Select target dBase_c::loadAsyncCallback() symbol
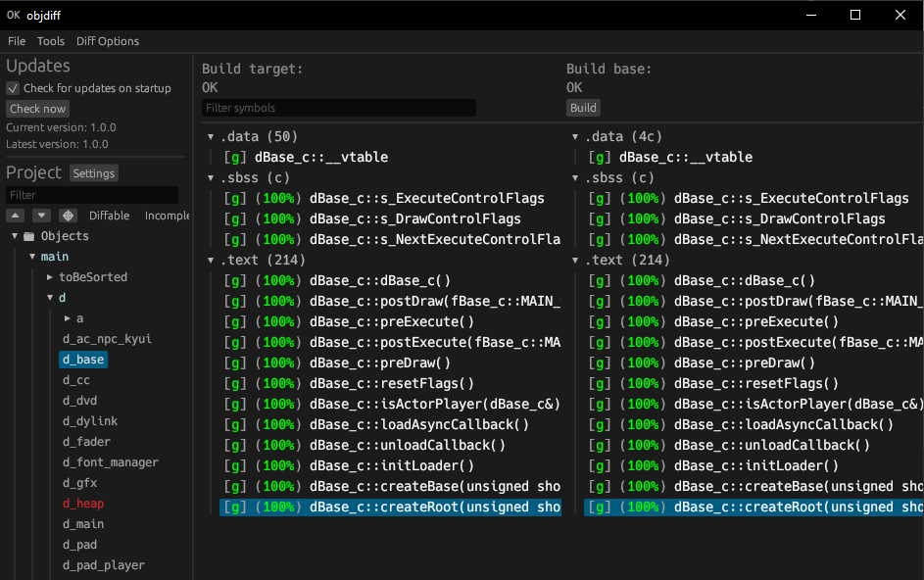This screenshot has width=924, height=580. [x=375, y=425]
